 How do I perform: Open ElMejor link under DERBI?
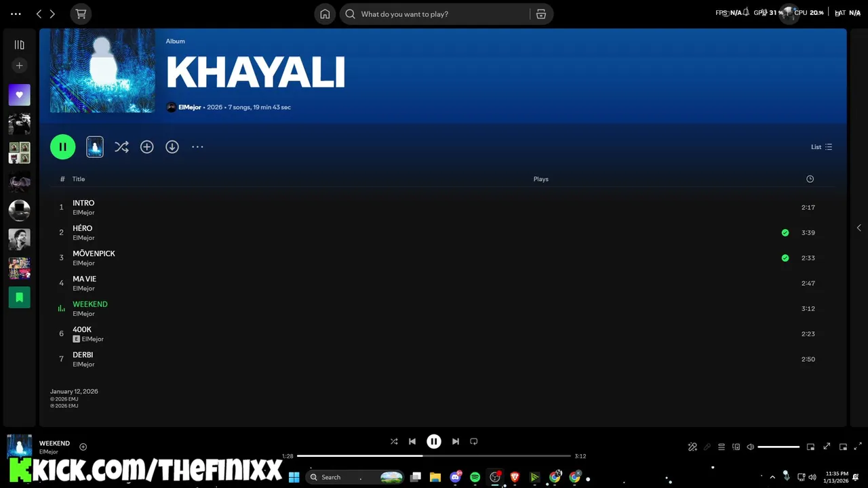[83, 364]
